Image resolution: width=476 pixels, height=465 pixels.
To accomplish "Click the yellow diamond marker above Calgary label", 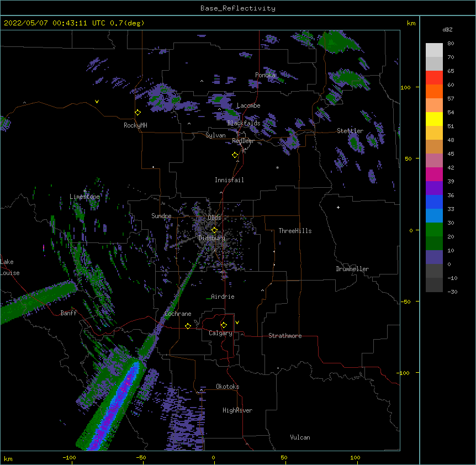I will (224, 325).
